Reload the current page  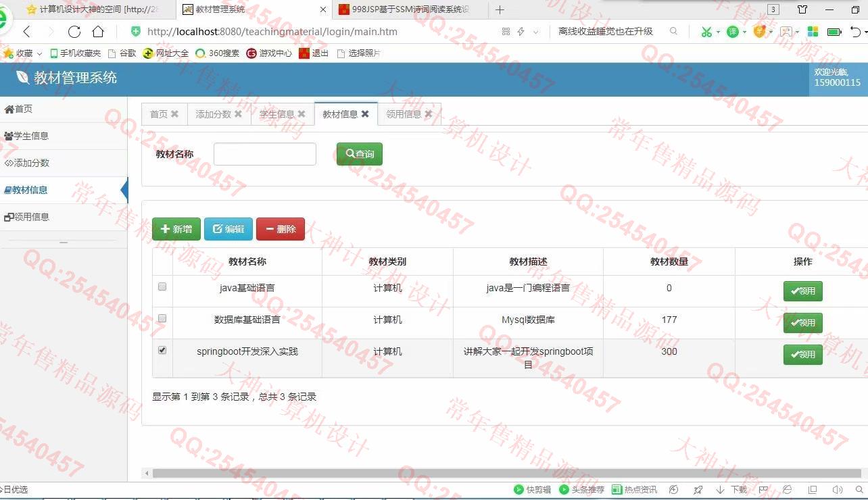point(74,32)
